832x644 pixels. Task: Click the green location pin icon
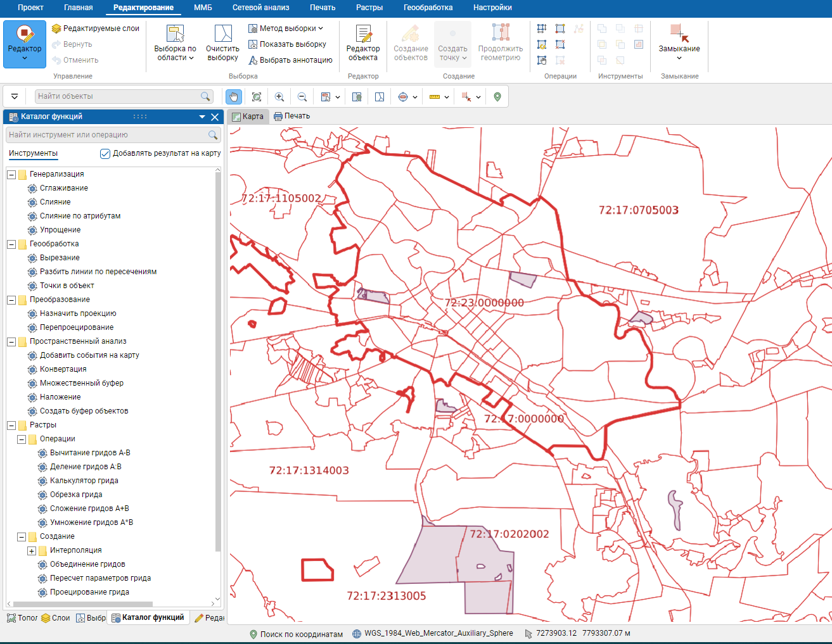coord(497,97)
